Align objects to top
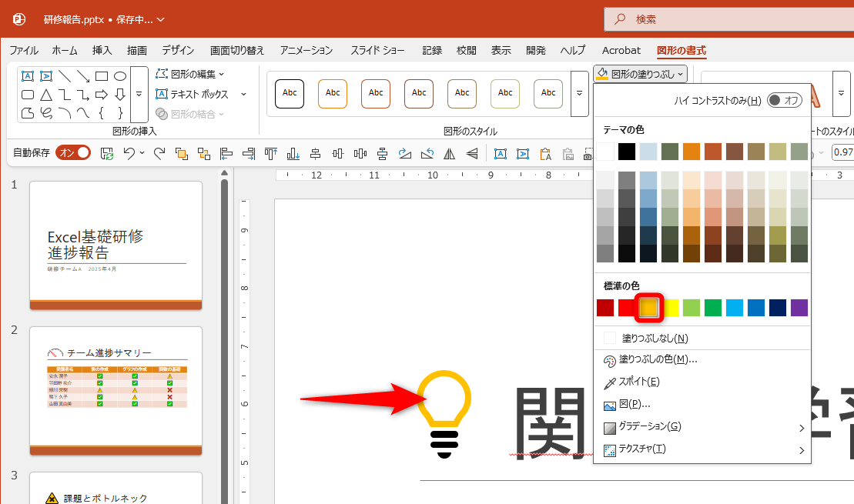 [271, 154]
